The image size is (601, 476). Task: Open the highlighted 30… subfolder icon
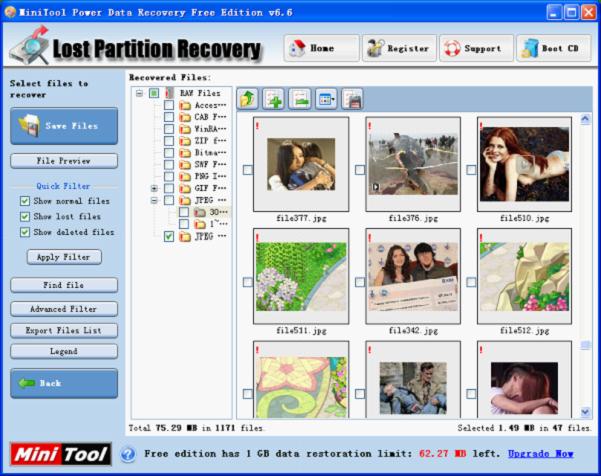(x=200, y=212)
